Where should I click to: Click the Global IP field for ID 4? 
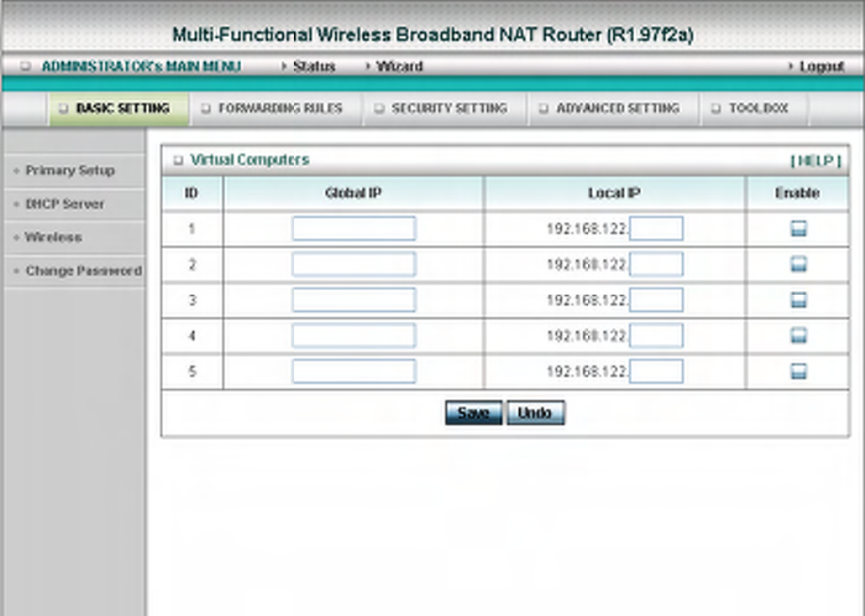353,336
